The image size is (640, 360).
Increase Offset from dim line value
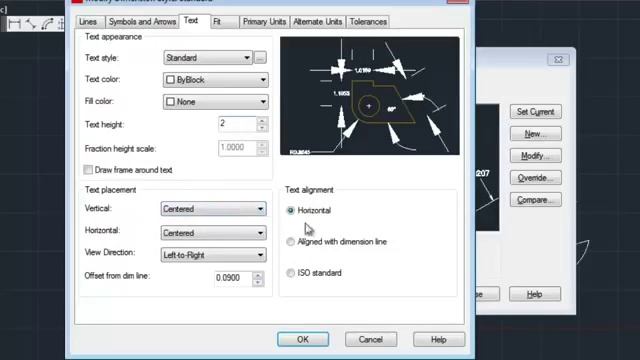258,275
